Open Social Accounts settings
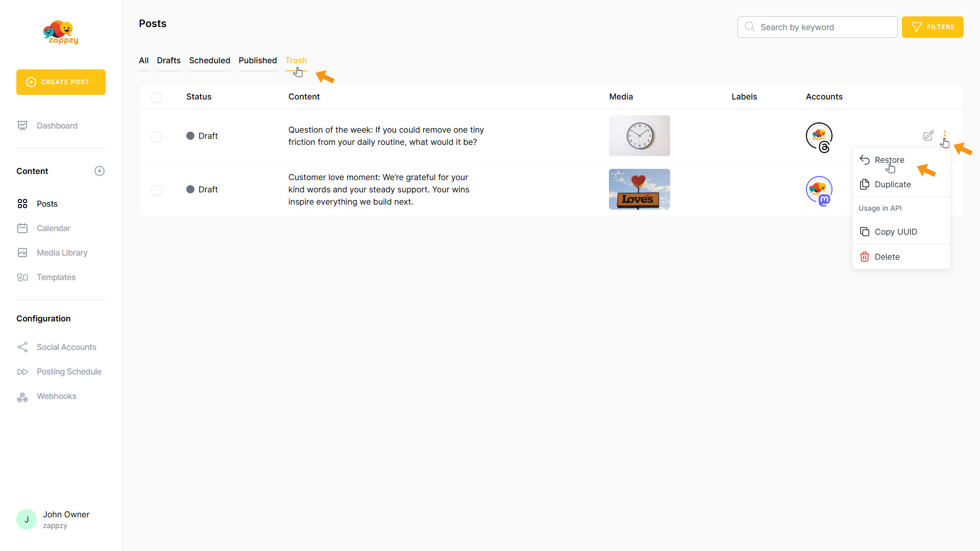 coord(66,347)
